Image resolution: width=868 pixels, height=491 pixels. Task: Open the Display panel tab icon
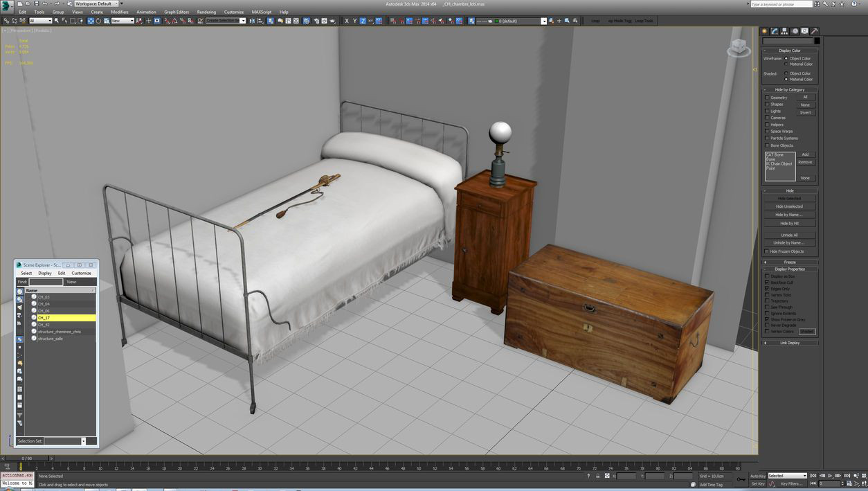point(804,31)
